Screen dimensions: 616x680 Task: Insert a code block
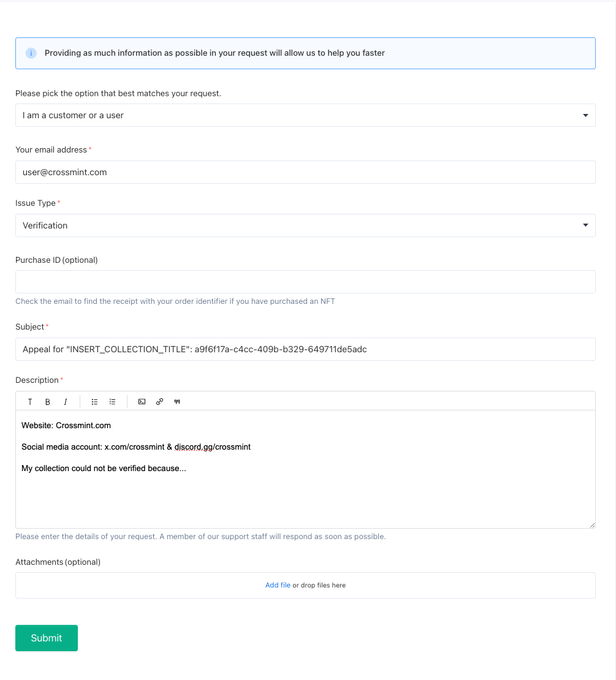[x=142, y=402]
